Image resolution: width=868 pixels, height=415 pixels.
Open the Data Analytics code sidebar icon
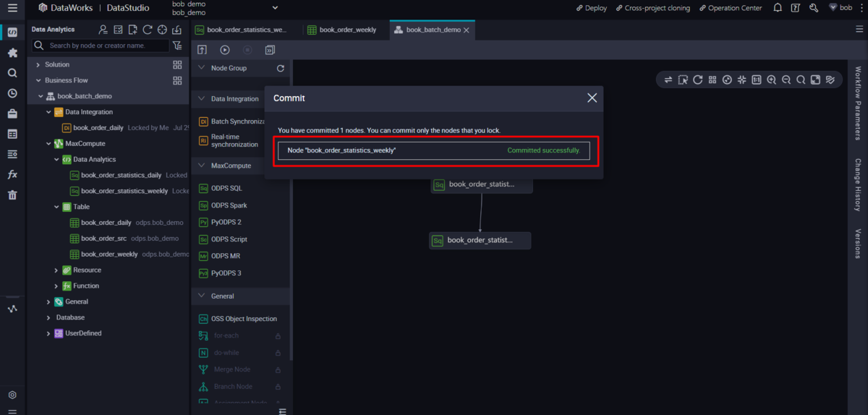(x=12, y=33)
